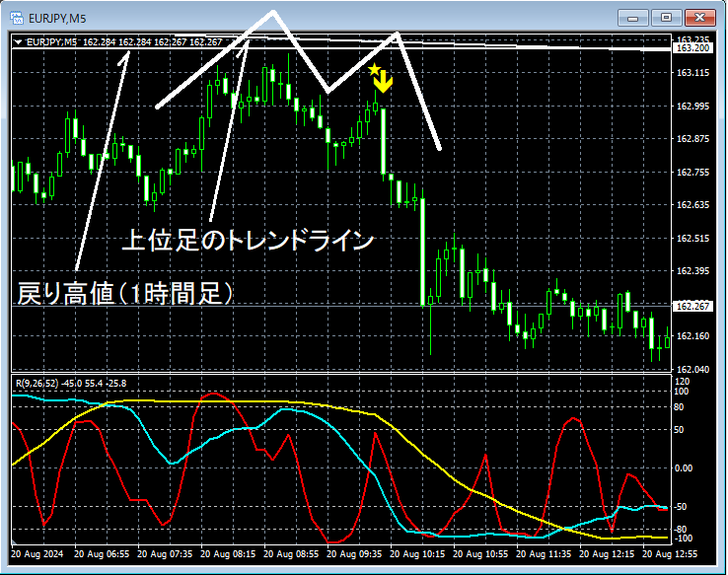The height and width of the screenshot is (575, 728).
Task: Click the yellow star marker above the candle
Action: (x=374, y=70)
